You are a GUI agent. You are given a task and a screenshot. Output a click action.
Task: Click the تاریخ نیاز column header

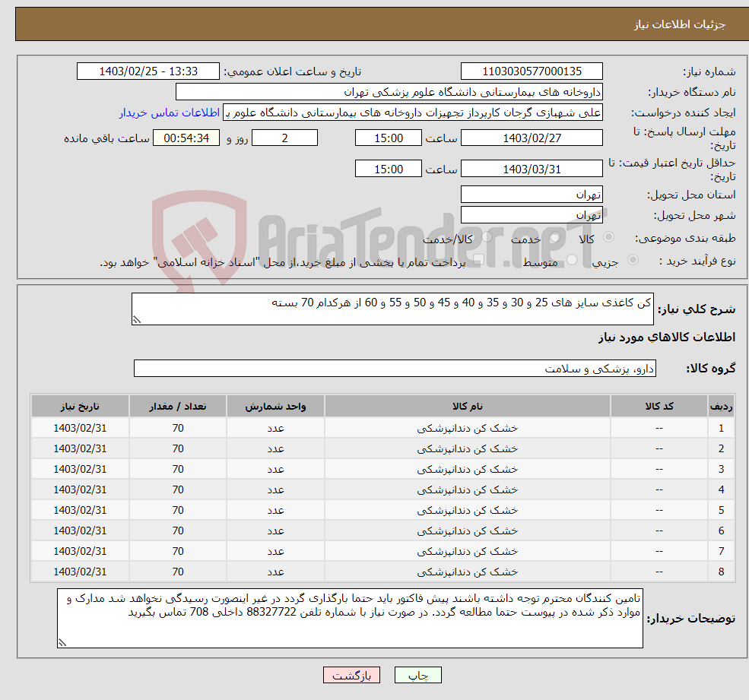pos(80,407)
